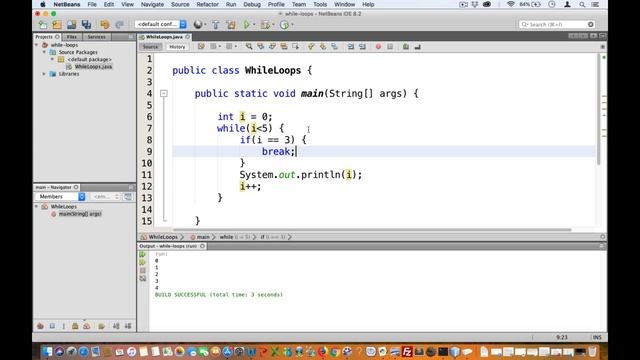Viewport: 640px width, 360px height.
Task: Click the Find Selection magnifier in editor toolbar
Action: (x=249, y=47)
